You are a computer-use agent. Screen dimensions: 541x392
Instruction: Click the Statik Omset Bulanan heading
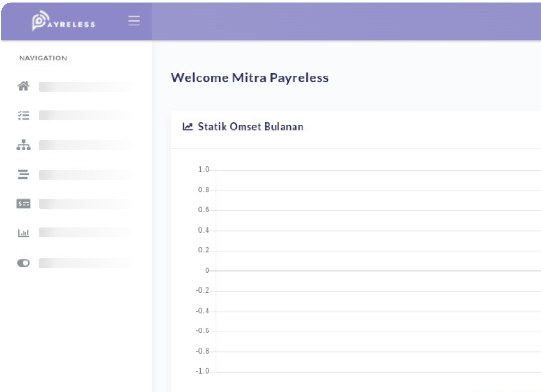250,127
